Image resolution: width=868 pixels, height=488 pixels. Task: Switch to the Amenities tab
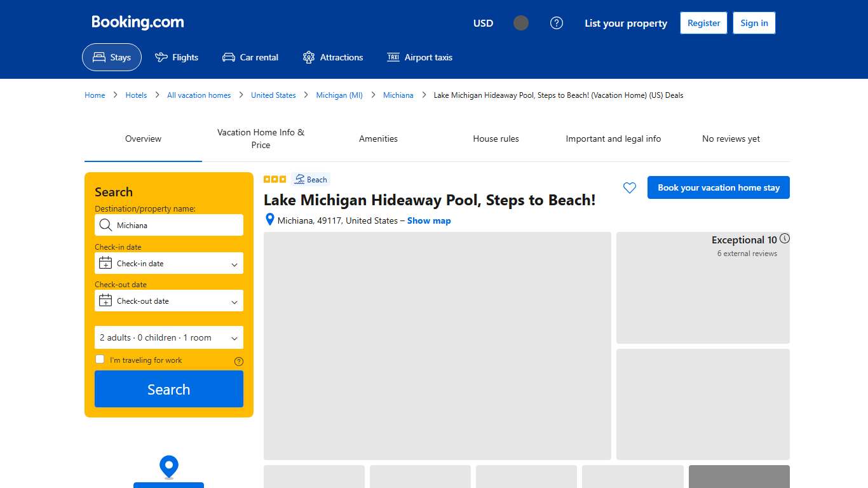coord(378,139)
